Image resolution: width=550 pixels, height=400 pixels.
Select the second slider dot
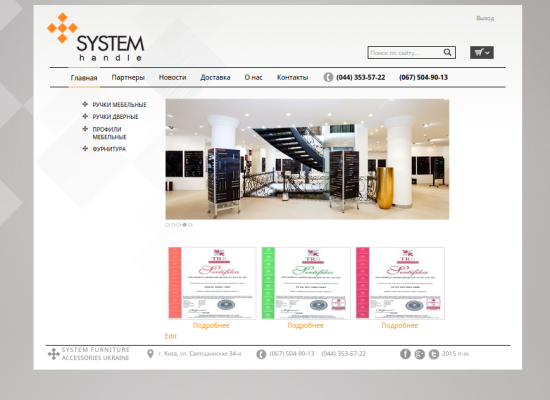(x=173, y=225)
